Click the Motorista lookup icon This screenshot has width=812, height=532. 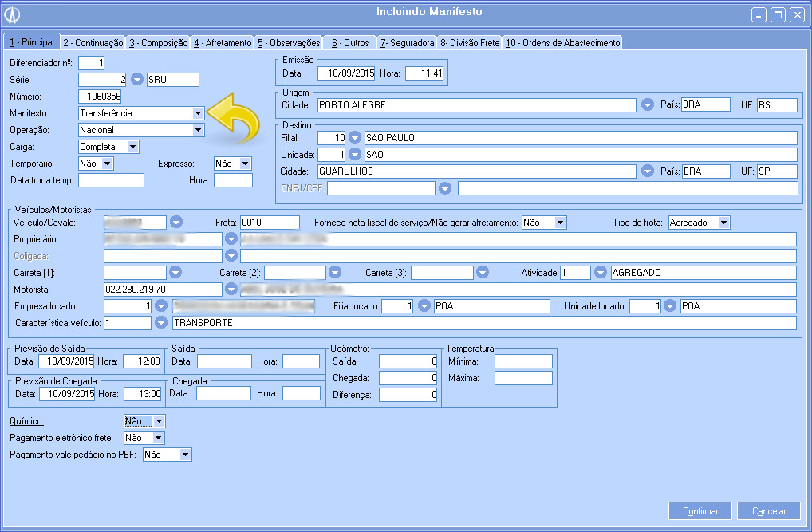(x=231, y=290)
